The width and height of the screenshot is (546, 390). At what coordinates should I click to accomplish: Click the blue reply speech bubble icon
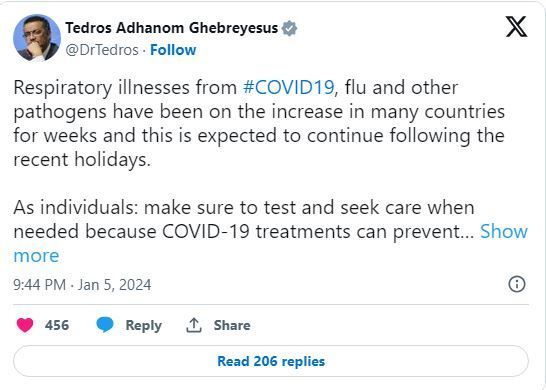105,325
